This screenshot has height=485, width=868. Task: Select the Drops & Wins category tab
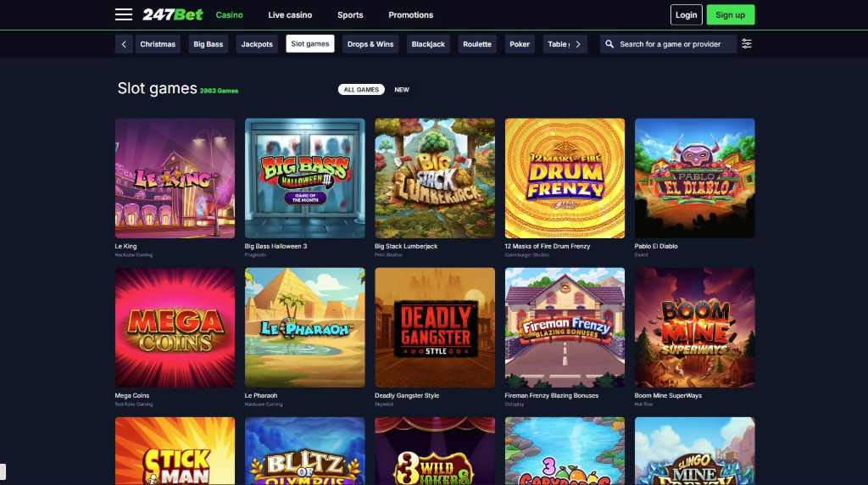pos(370,44)
